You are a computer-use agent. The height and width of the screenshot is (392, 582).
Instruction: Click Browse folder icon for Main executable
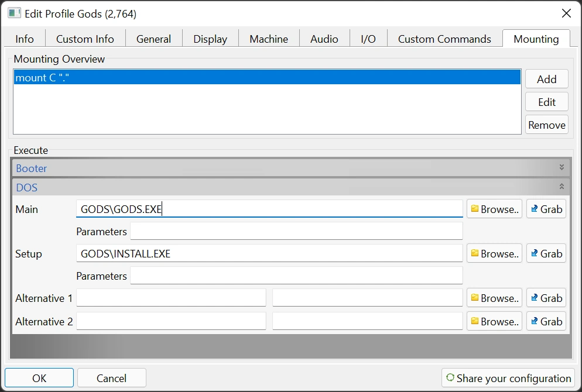[x=475, y=209]
